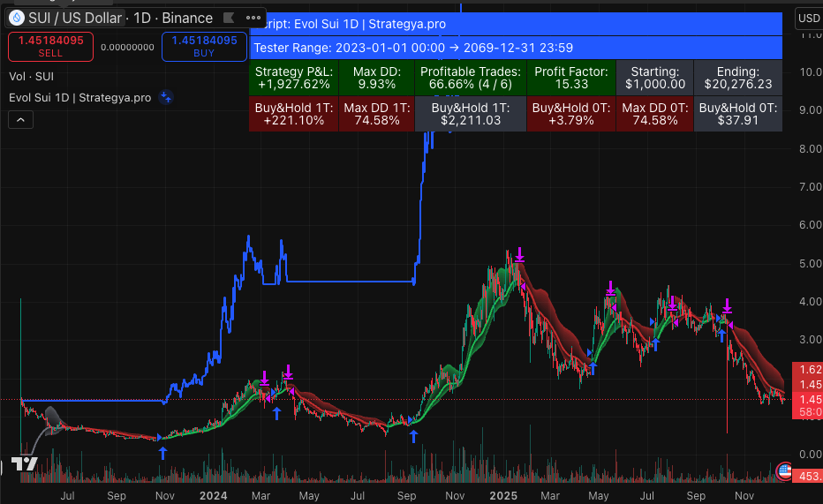
Task: Click the Max DD: 9.93% cell
Action: [x=377, y=78]
